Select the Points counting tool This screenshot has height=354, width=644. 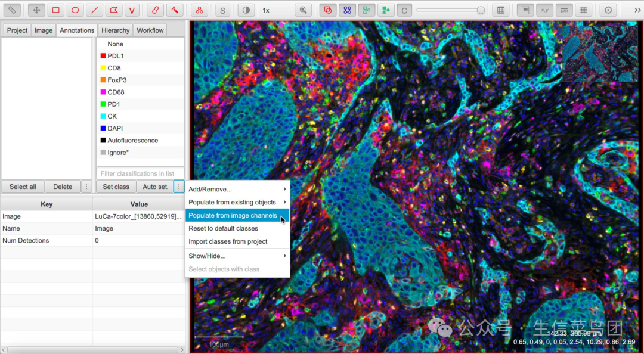point(199,10)
